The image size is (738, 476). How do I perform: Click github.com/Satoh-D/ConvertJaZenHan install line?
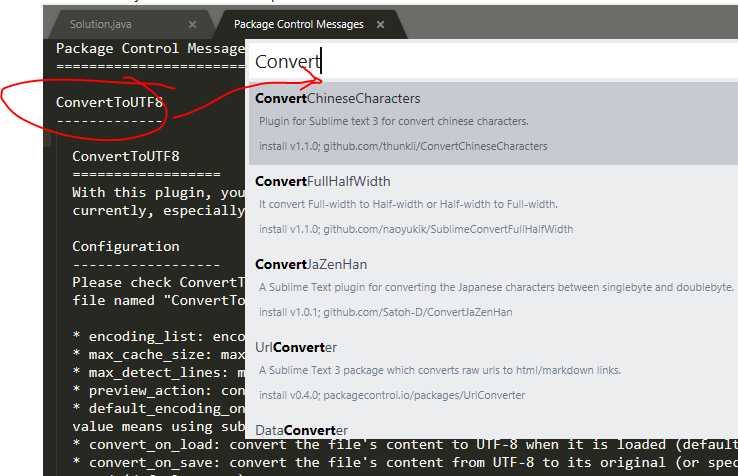pyautogui.click(x=385, y=312)
